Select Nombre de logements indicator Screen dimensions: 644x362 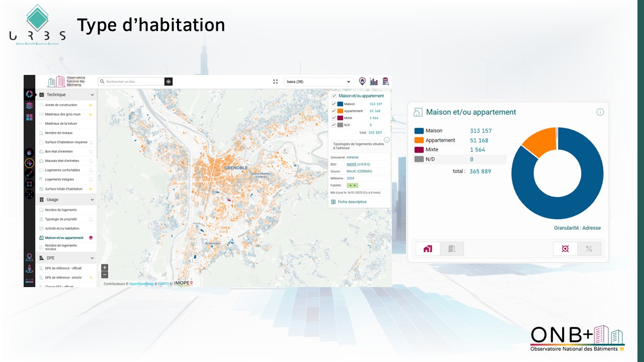pos(61,210)
